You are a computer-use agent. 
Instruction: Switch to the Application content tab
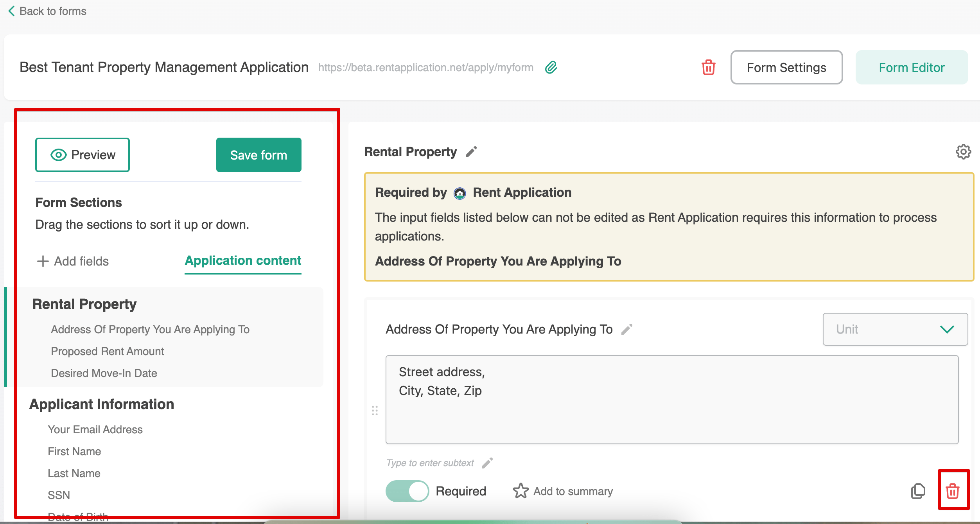pyautogui.click(x=243, y=260)
